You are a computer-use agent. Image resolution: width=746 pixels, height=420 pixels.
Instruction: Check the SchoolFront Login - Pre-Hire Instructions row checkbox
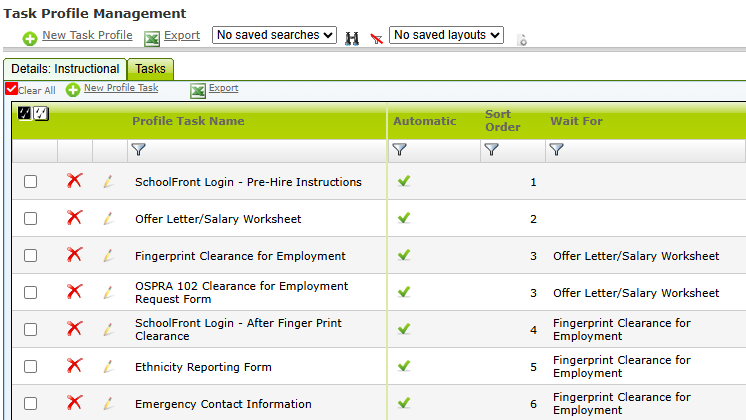[x=31, y=182]
